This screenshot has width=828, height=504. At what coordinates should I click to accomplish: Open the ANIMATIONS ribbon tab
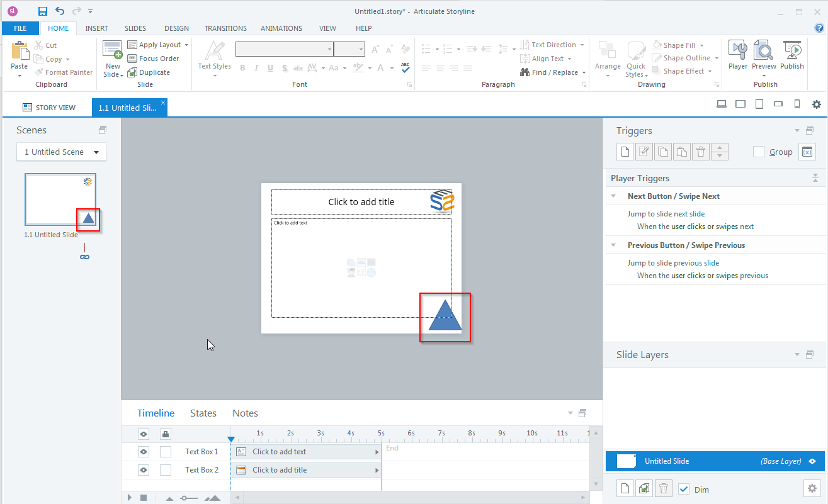coord(281,28)
